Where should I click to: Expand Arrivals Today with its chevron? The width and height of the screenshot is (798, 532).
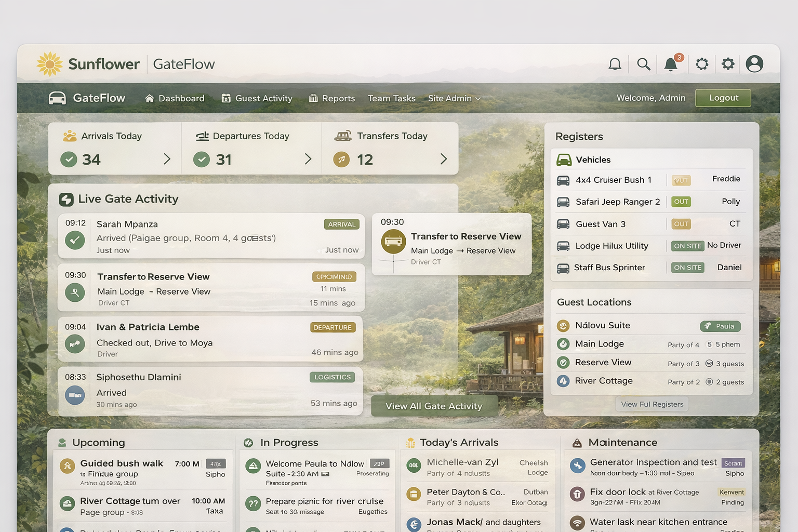(x=166, y=159)
